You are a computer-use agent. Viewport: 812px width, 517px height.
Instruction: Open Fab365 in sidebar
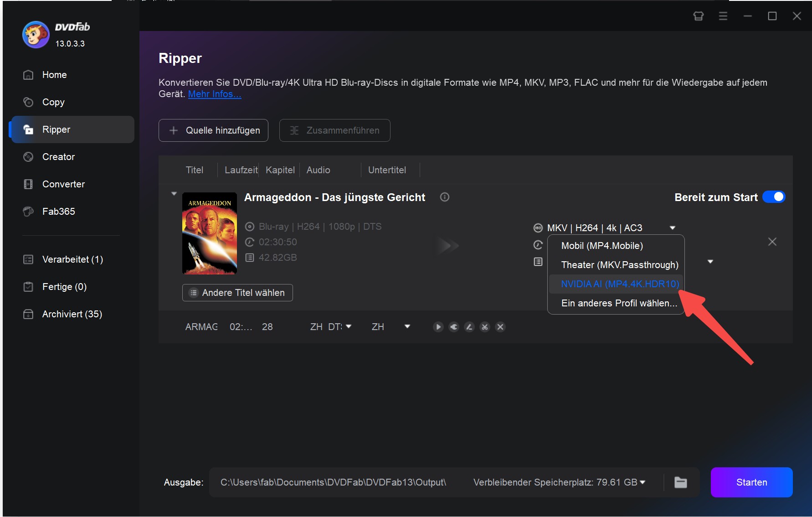(72, 212)
